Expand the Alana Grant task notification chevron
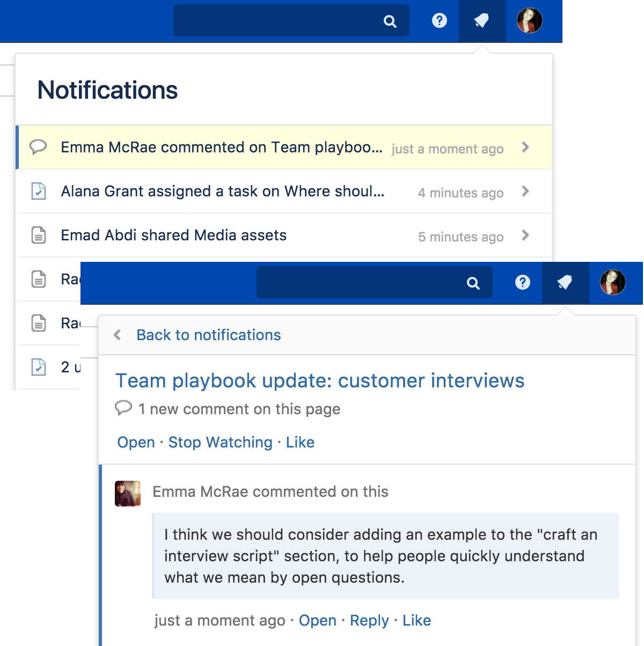This screenshot has height=646, width=644. click(525, 192)
